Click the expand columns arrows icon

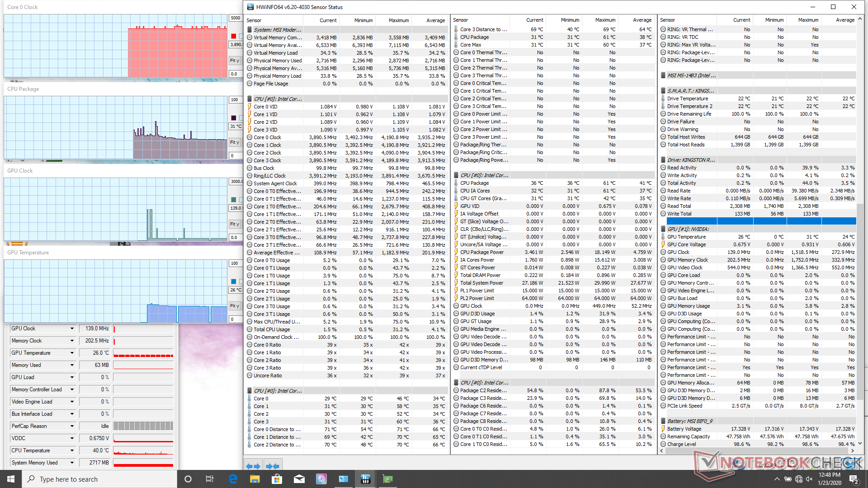(253, 466)
